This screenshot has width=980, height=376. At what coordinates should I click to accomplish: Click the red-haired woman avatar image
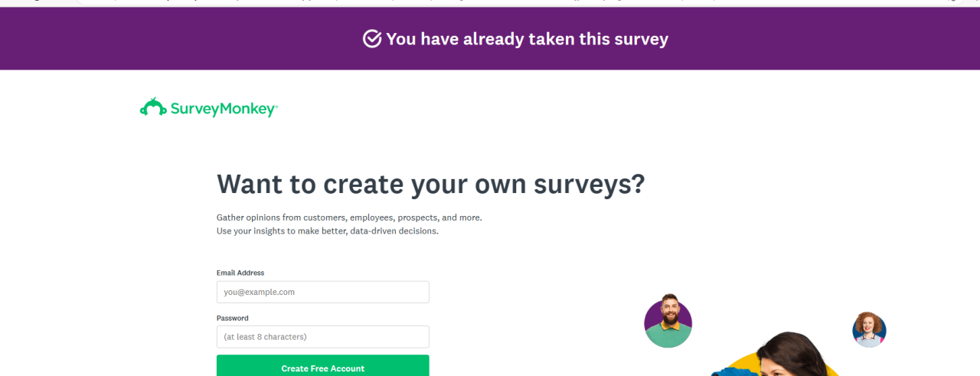click(869, 329)
